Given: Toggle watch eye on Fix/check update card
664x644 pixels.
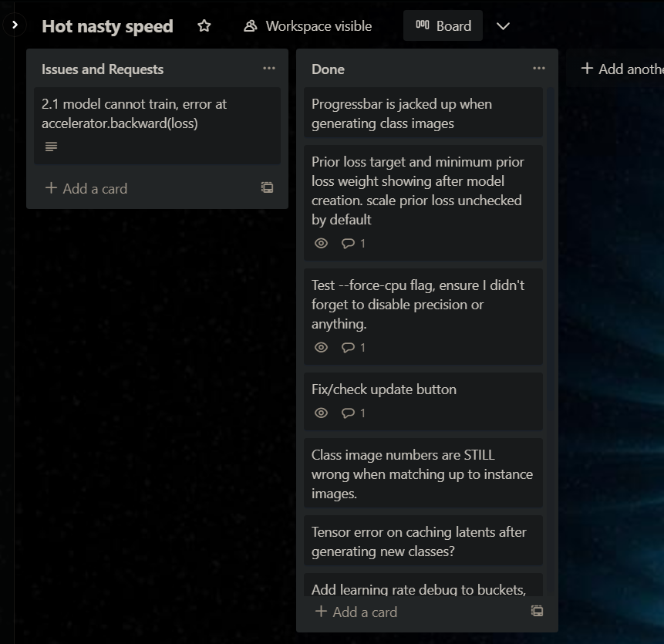Looking at the screenshot, I should pos(322,413).
